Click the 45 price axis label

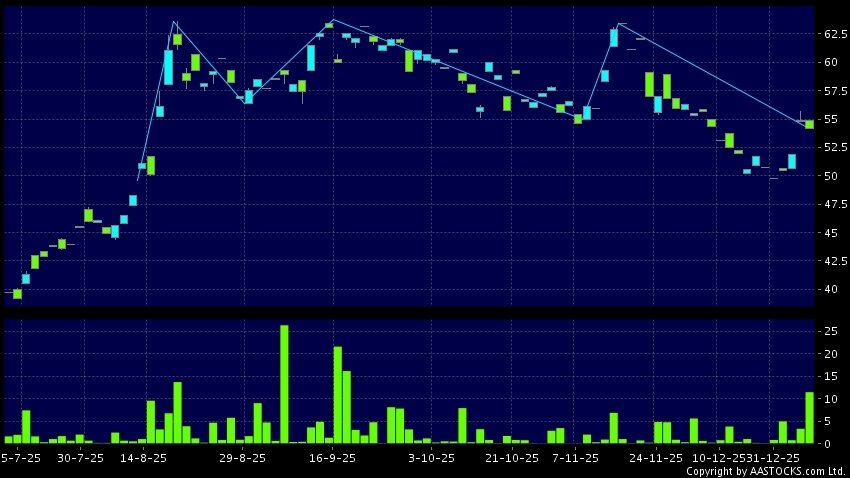coord(829,233)
